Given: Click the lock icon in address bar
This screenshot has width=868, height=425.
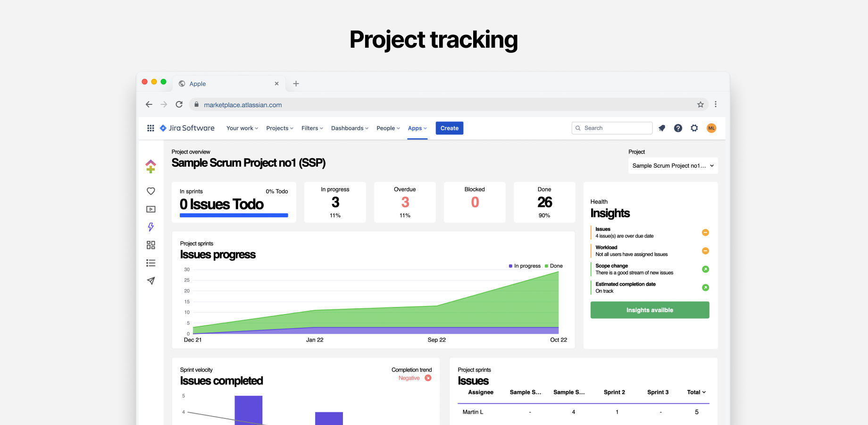Looking at the screenshot, I should point(197,104).
